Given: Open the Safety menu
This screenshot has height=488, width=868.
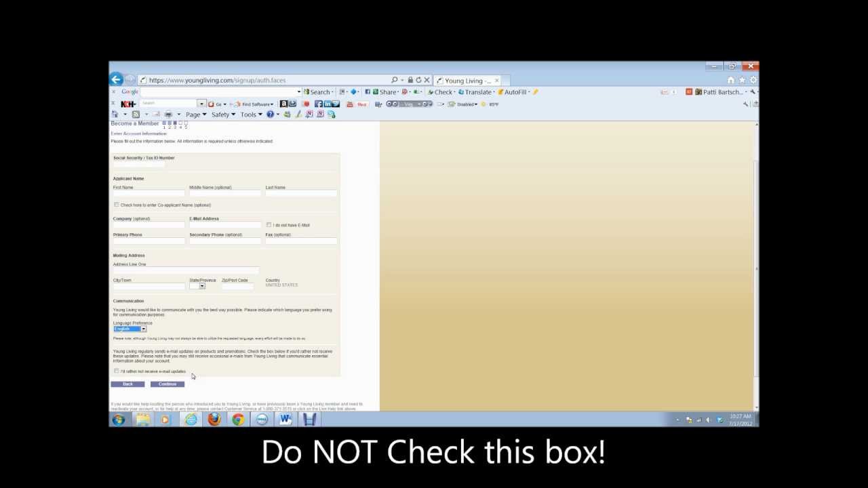Looking at the screenshot, I should pos(223,115).
